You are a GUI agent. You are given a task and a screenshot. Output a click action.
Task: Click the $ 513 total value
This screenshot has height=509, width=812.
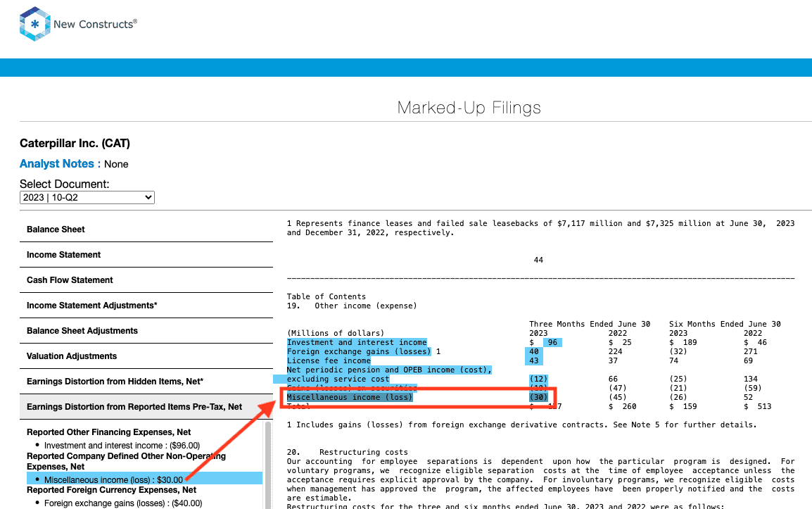pos(758,406)
